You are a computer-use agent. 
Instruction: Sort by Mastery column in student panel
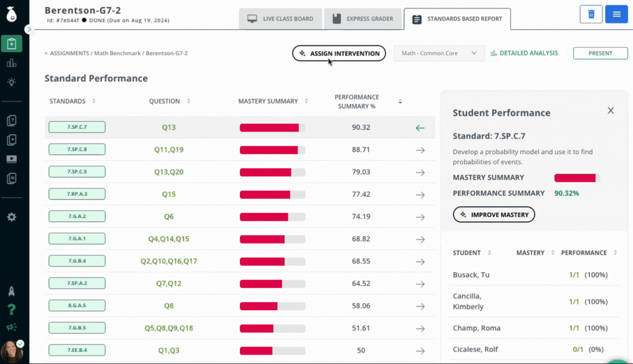click(552, 253)
